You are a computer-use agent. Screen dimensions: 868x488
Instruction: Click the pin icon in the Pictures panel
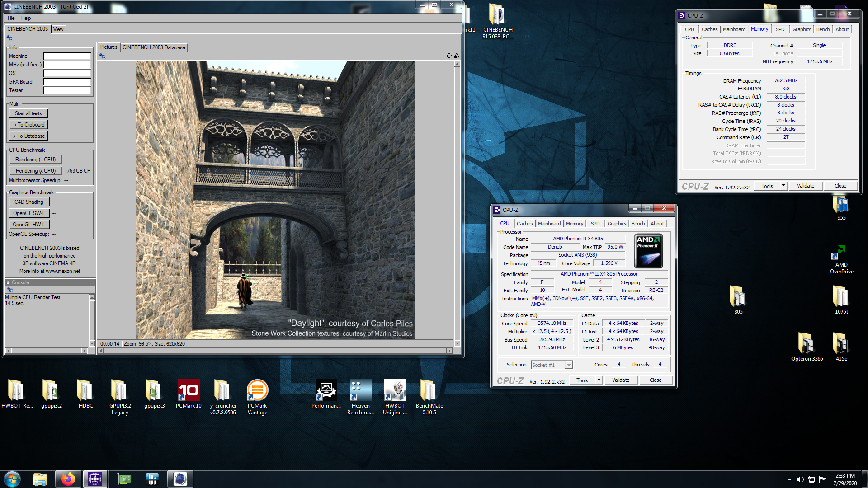102,56
